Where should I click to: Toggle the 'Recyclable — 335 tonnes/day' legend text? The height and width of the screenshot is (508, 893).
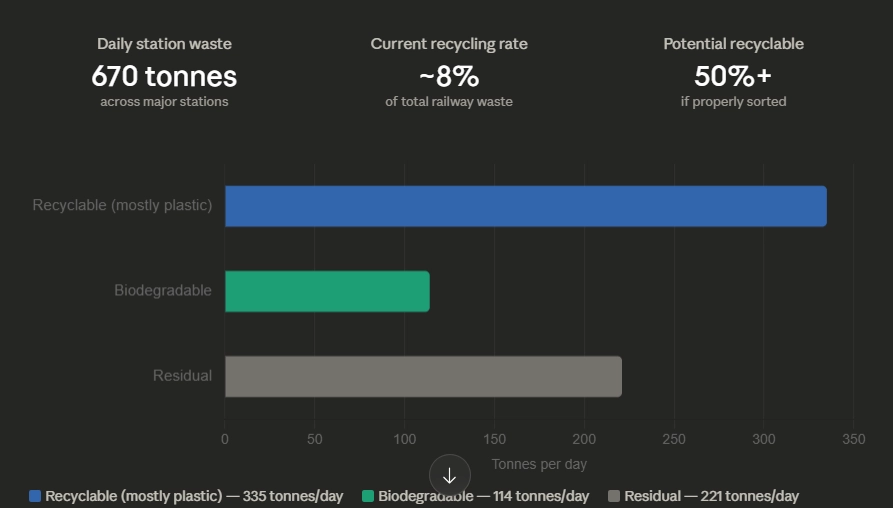[194, 496]
